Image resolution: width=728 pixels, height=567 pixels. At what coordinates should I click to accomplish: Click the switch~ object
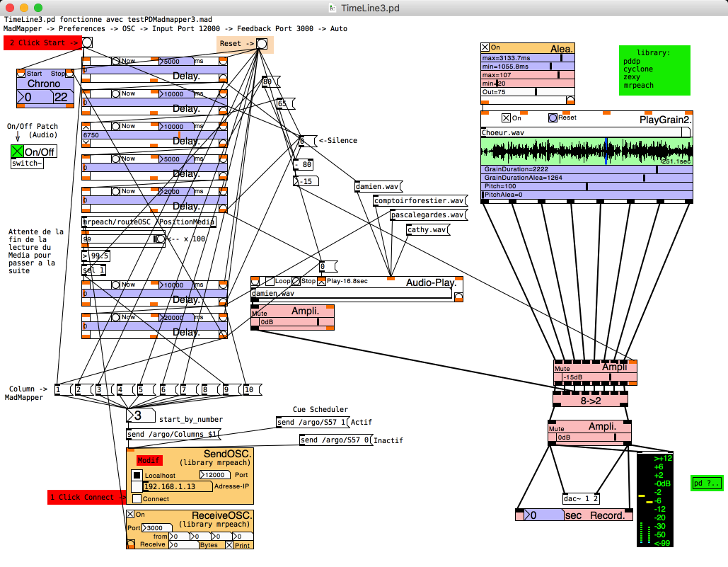(27, 164)
